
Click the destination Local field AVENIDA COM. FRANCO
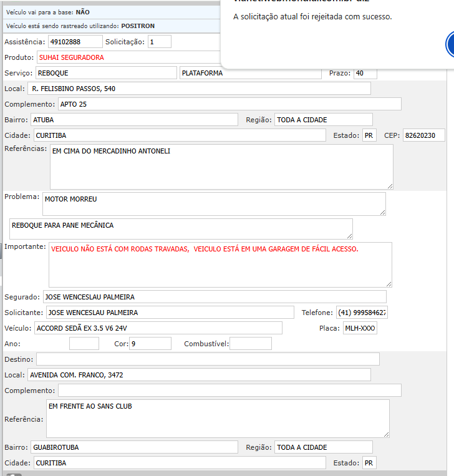[x=199, y=375]
